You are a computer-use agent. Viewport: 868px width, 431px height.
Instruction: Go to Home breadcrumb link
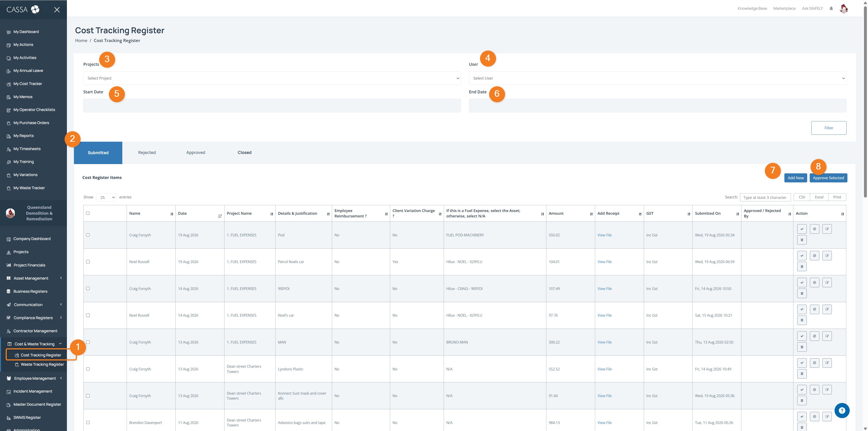pyautogui.click(x=81, y=40)
